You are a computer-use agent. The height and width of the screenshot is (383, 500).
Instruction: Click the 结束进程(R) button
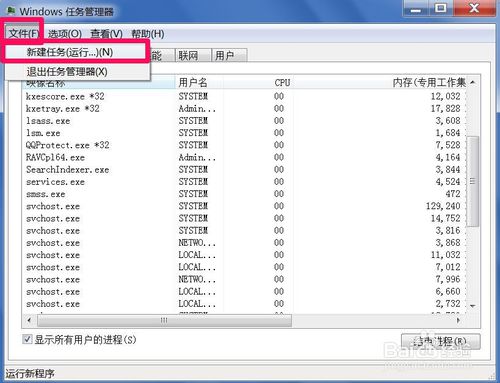click(x=440, y=341)
